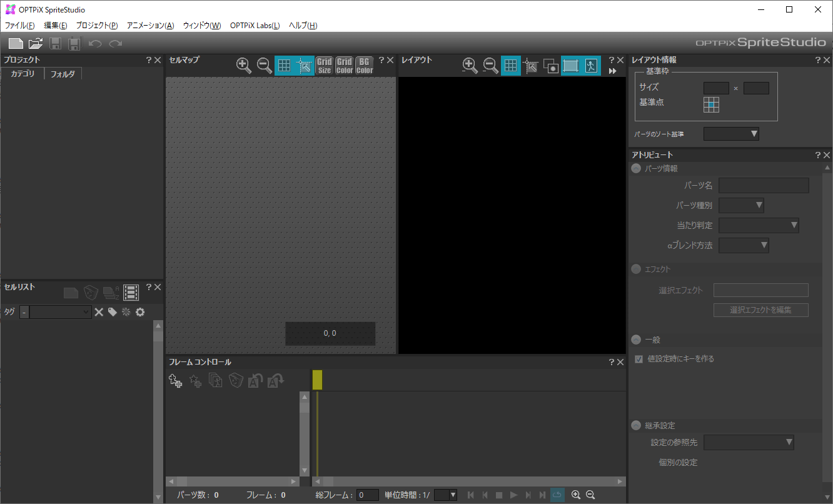
Task: Zoom out on the レイアウト view
Action: point(490,65)
